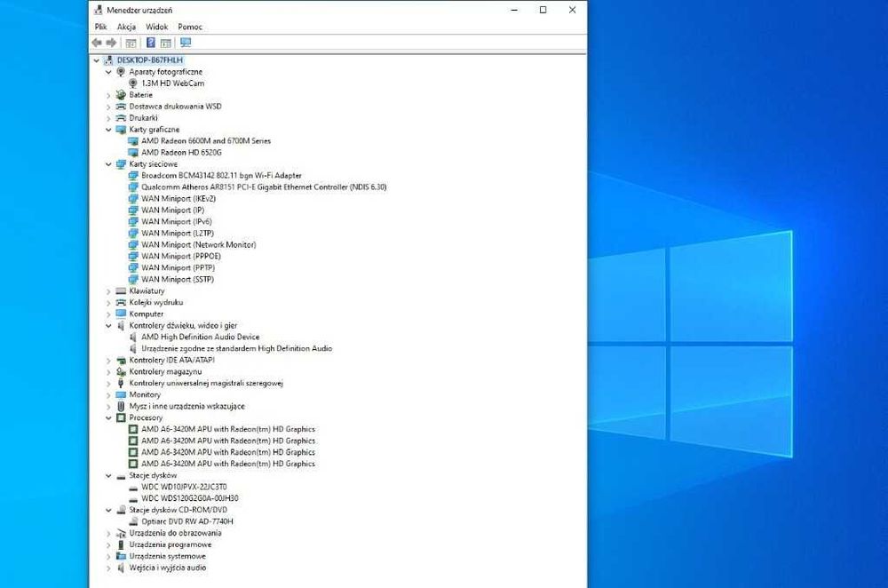Select AMD Radeon HD 6520G device
The image size is (888, 588).
(x=181, y=153)
